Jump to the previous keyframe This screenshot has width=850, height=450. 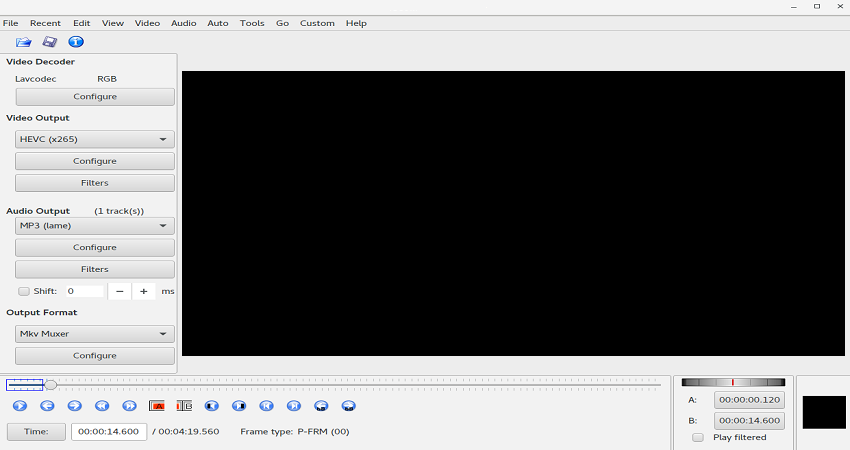coord(102,406)
